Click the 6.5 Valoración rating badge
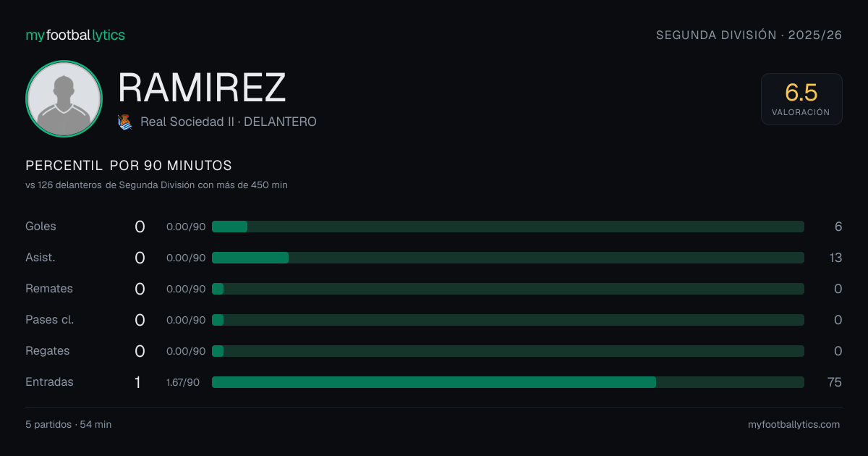 pyautogui.click(x=801, y=99)
